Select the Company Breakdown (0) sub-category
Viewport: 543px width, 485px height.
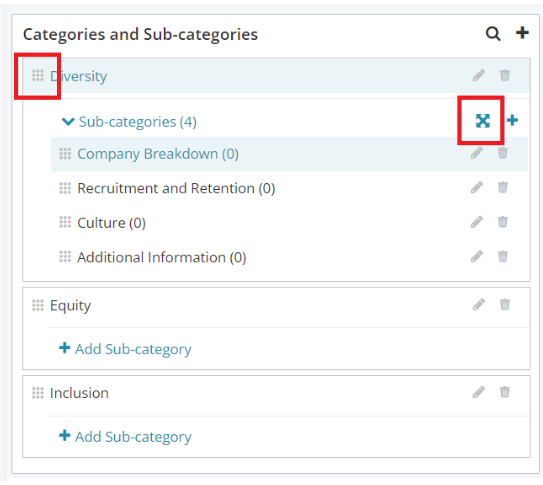tap(158, 154)
